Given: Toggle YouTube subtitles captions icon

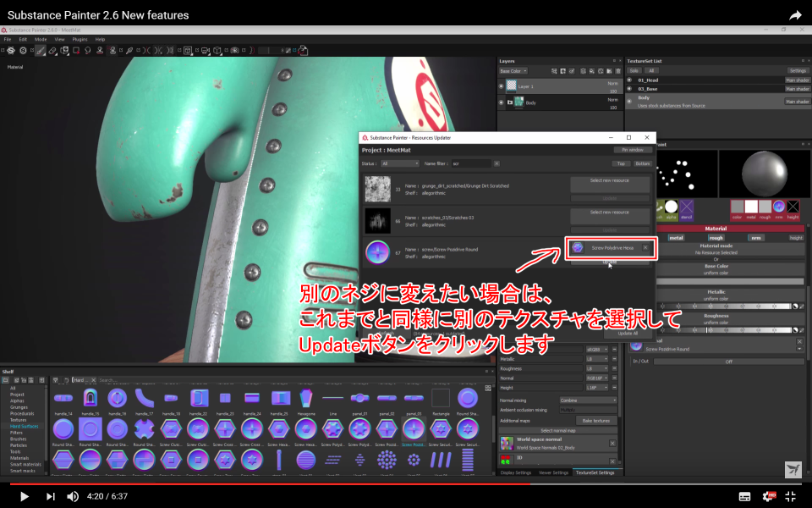Looking at the screenshot, I should point(744,496).
